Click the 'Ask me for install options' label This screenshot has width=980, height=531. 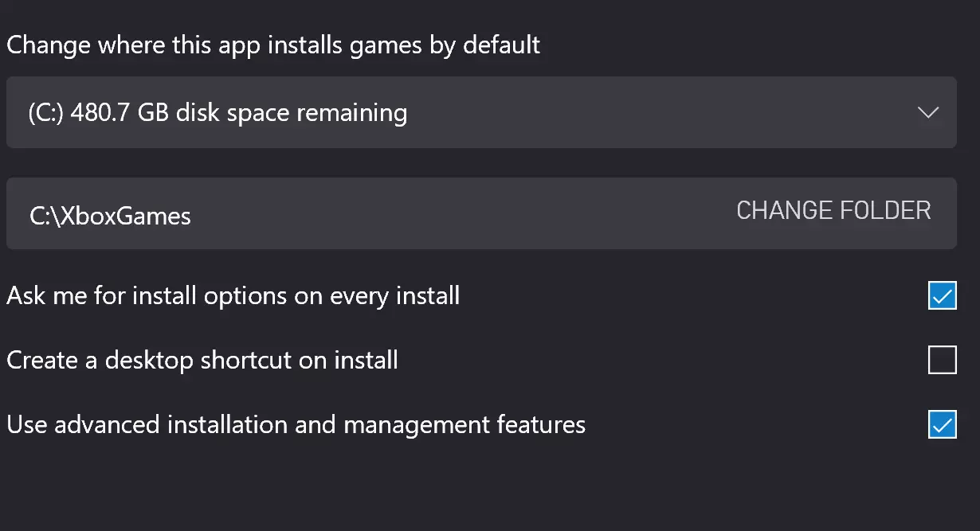[233, 296]
